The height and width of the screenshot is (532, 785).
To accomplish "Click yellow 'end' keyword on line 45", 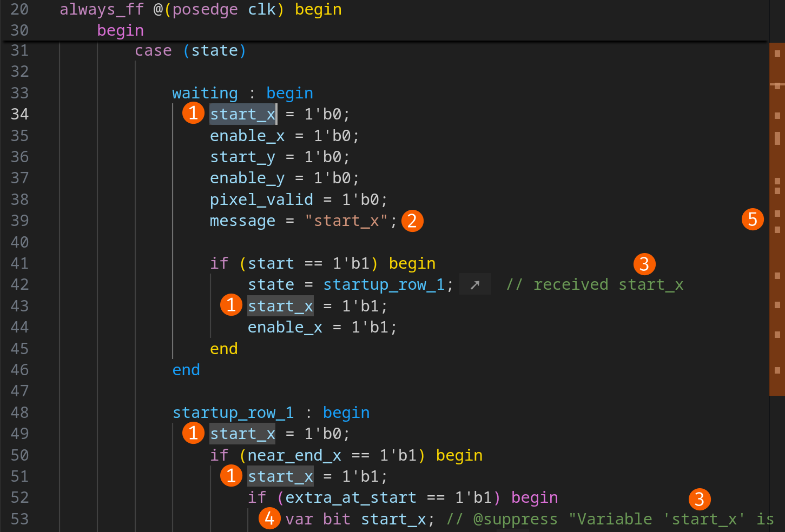I will 223,349.
